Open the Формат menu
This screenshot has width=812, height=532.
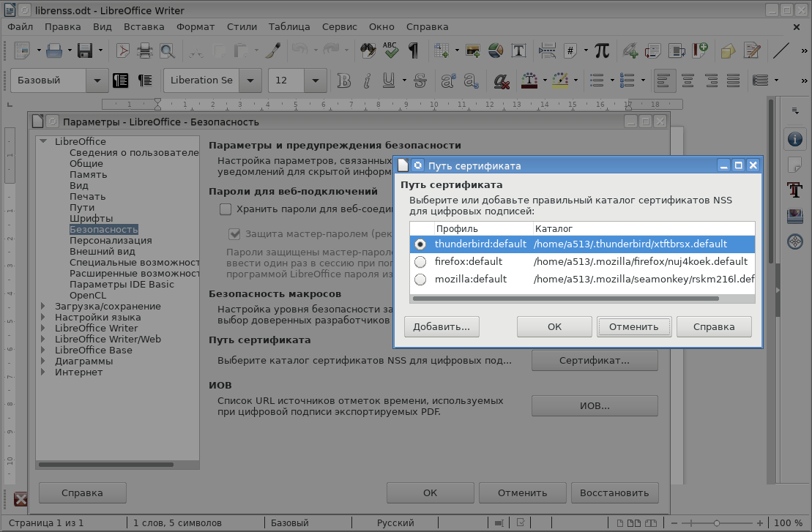coord(195,27)
